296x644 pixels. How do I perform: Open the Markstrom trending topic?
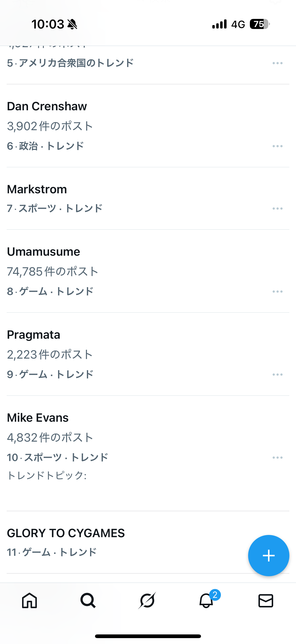pos(37,189)
